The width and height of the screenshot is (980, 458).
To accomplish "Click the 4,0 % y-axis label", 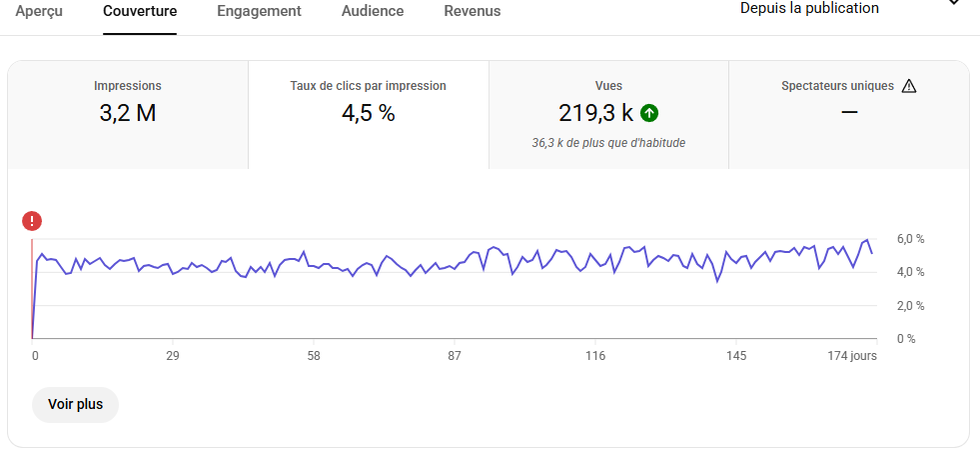I will click(910, 272).
